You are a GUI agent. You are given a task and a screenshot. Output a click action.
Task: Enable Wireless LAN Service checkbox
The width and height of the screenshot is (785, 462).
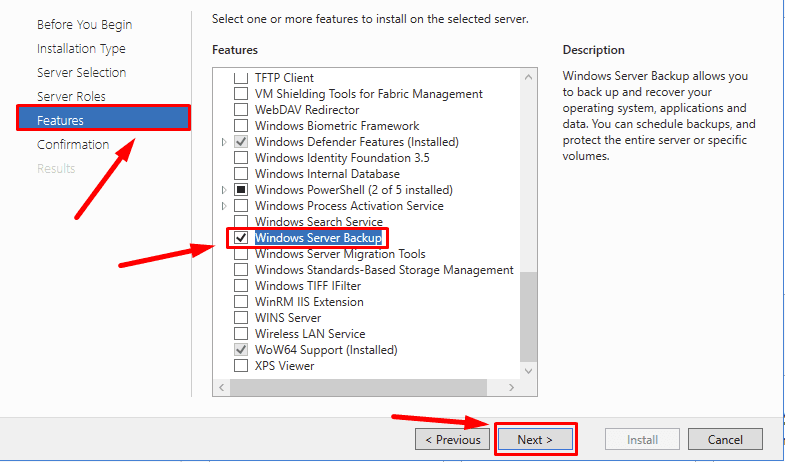pyautogui.click(x=241, y=334)
